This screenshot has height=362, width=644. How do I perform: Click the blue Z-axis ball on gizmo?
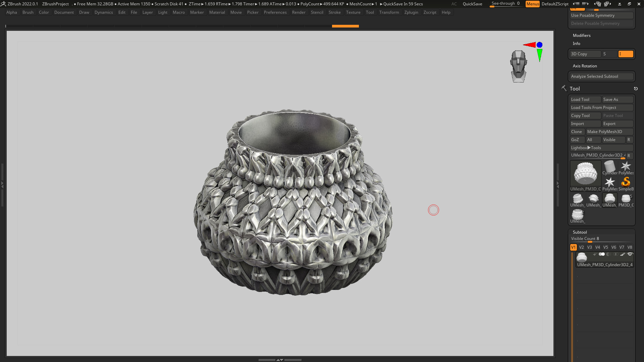539,45
